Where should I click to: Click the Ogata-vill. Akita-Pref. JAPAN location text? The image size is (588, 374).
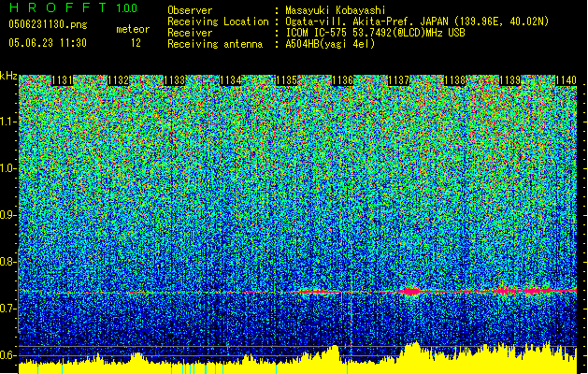[417, 22]
